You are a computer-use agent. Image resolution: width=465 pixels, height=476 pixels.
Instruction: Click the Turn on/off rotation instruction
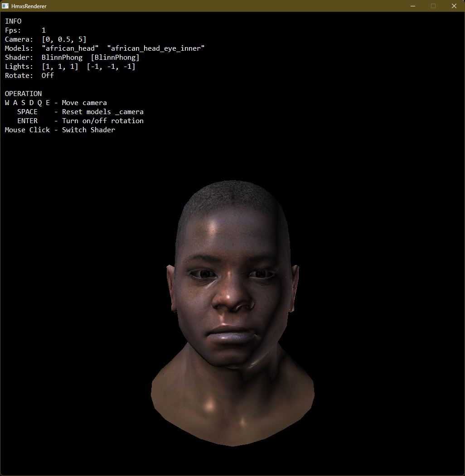80,121
